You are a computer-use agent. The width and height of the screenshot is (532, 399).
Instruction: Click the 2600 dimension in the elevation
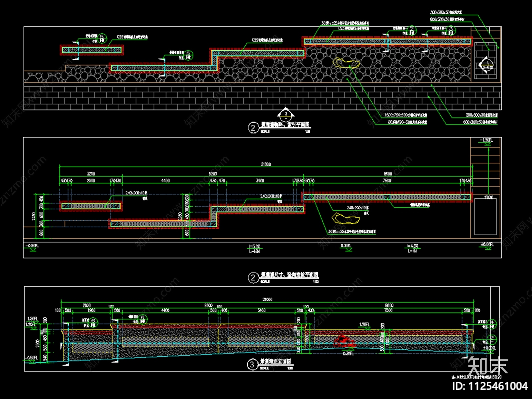87,305
